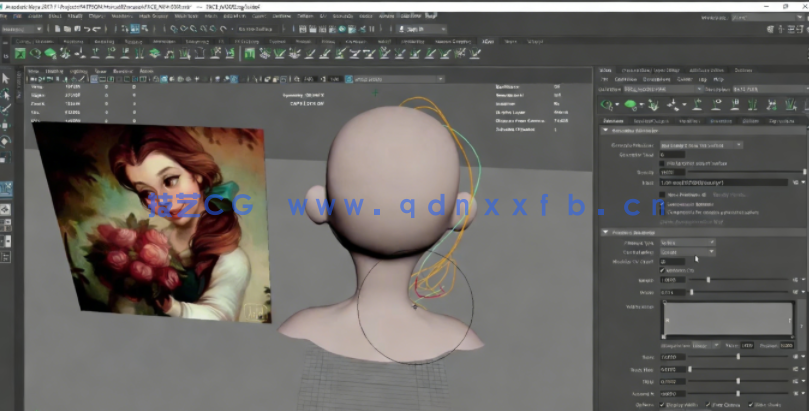Screen dimensions: 809x411
Task: Click the Density value input field
Action: click(672, 172)
